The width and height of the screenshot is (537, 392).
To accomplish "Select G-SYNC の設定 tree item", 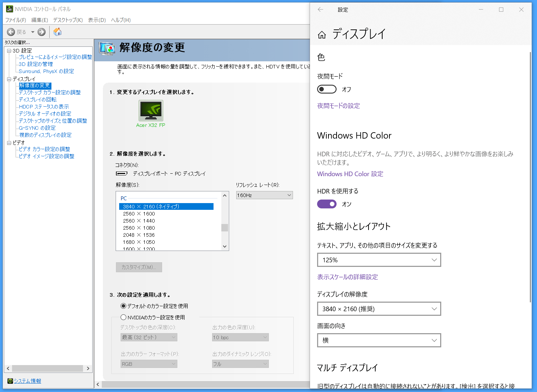I will point(37,128).
